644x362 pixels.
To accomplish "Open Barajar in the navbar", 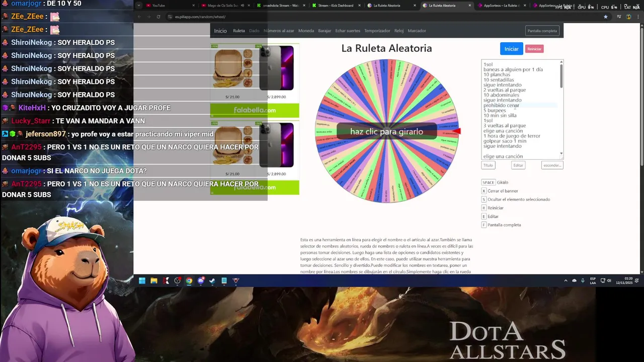I will click(x=325, y=31).
